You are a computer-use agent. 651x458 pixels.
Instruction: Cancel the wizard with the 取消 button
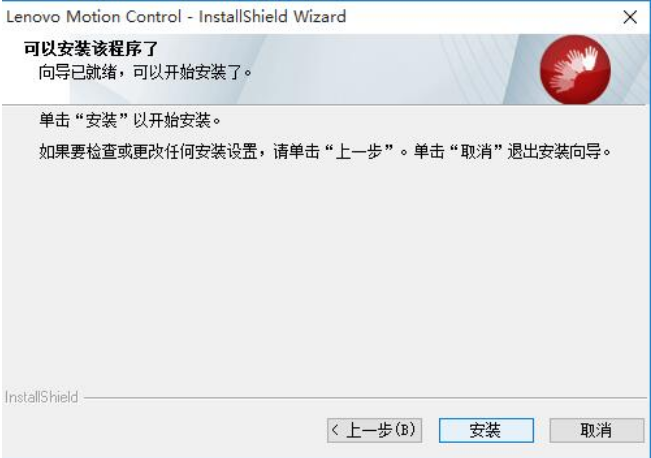597,430
